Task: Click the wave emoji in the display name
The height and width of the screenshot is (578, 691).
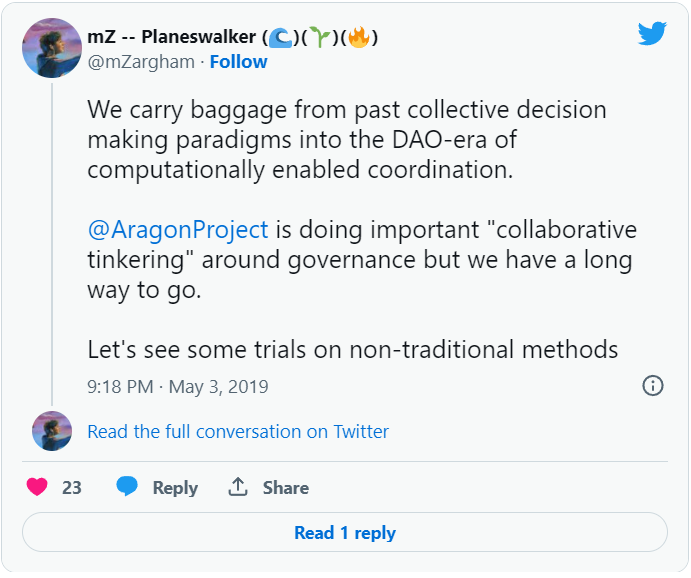Action: (281, 38)
